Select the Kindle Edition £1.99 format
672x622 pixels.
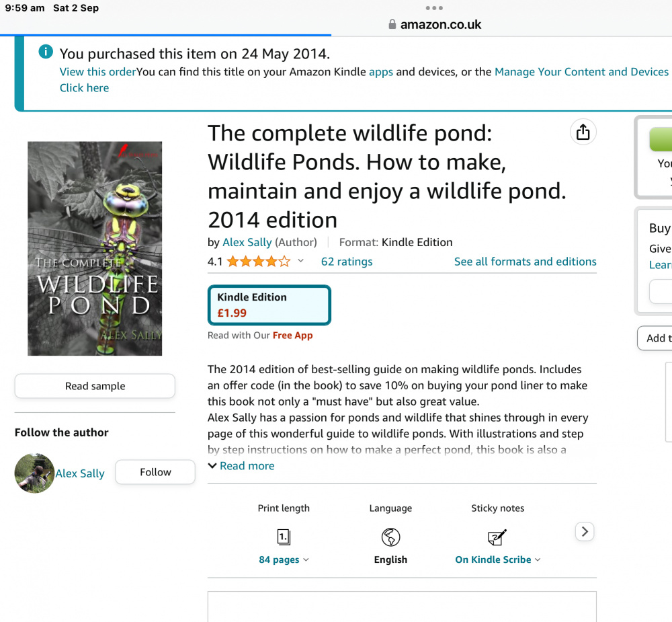pyautogui.click(x=269, y=305)
